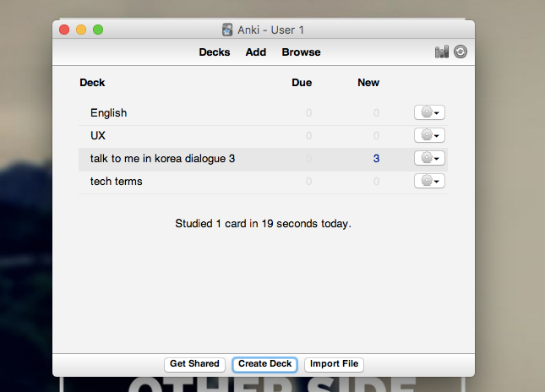Click the Due column header
The image size is (545, 392).
click(302, 83)
